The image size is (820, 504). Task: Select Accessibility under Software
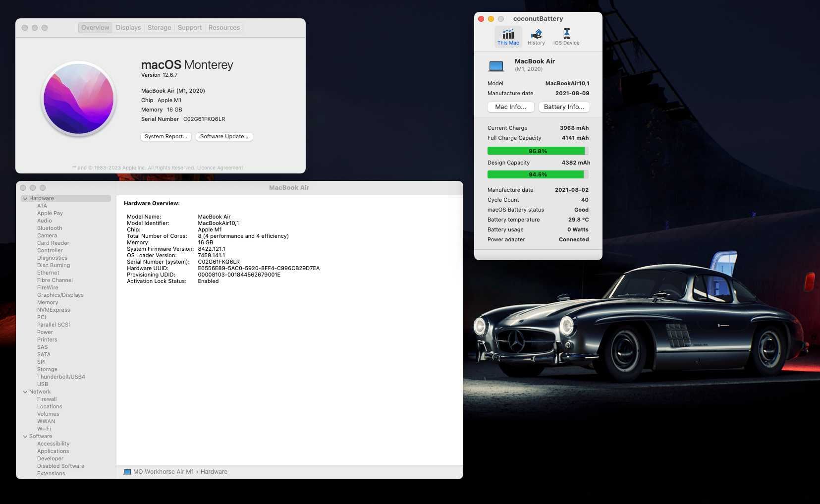[54, 444]
